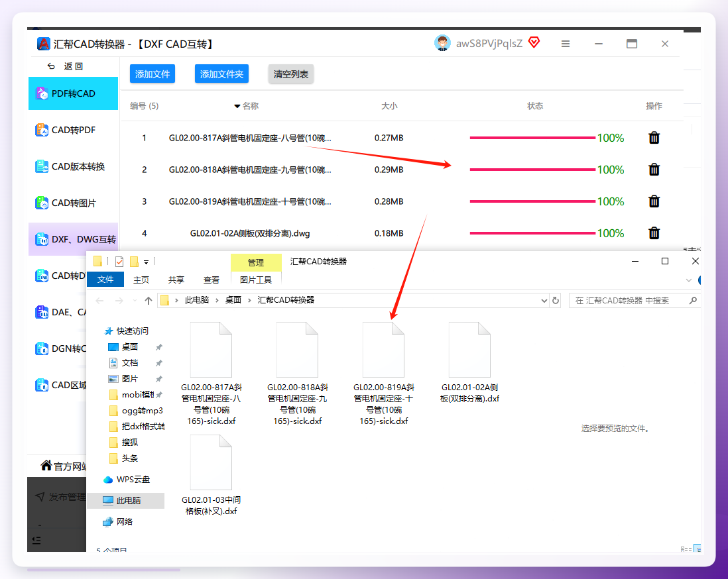
Task: Sort the list by 名称 column arrow
Action: coord(237,106)
